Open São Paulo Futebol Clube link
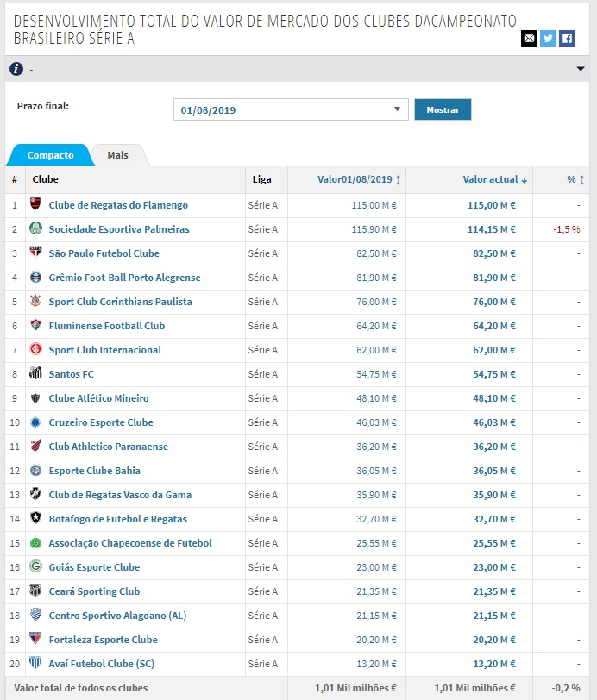Viewport: 597px width, 700px height. click(104, 253)
